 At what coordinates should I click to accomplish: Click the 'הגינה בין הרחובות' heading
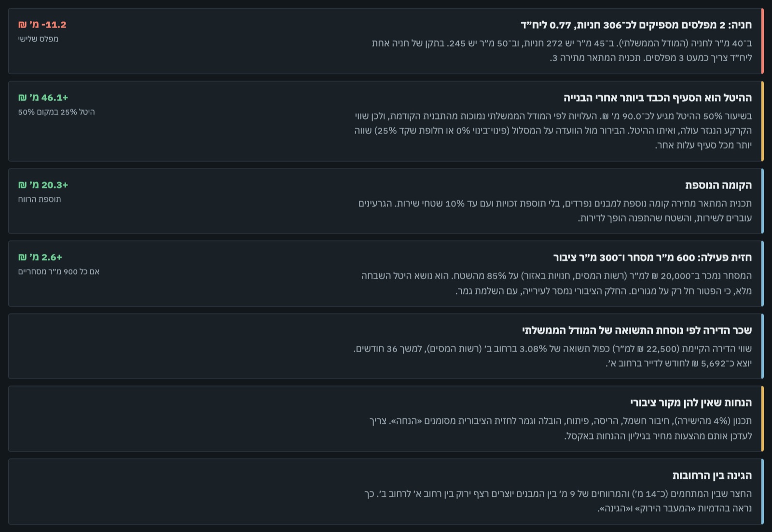712,476
